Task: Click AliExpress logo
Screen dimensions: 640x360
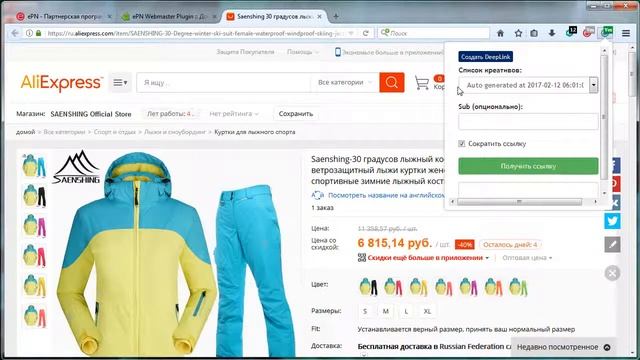Action: click(61, 83)
